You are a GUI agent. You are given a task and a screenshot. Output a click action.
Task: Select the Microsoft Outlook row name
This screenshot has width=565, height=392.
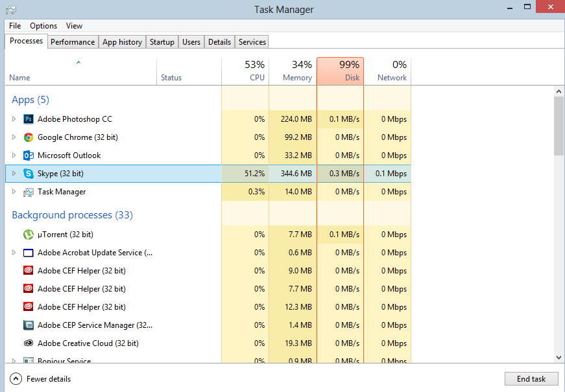point(69,156)
